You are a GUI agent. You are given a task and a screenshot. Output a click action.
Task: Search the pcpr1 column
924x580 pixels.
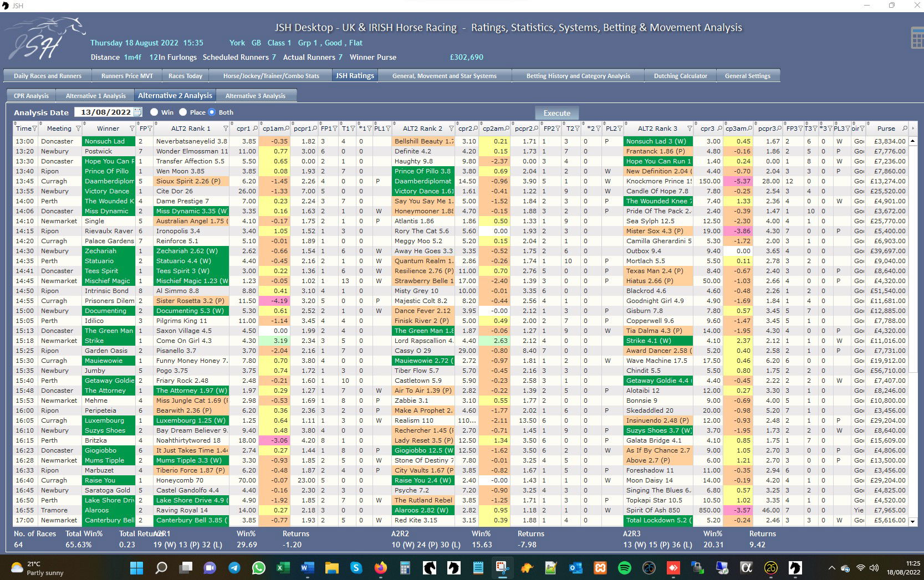coord(315,129)
